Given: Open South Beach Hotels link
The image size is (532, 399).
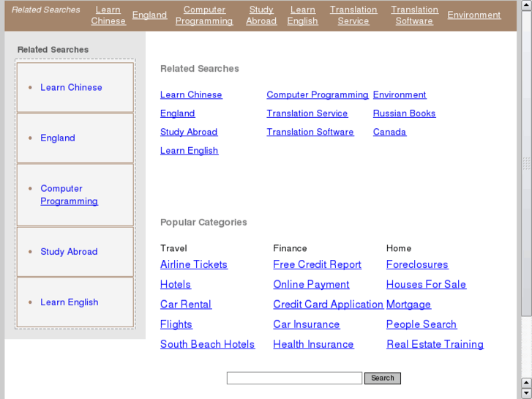Looking at the screenshot, I should pyautogui.click(x=207, y=344).
